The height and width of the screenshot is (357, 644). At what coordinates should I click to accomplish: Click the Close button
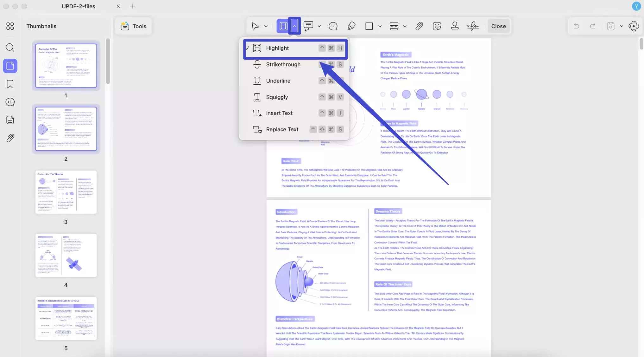498,26
